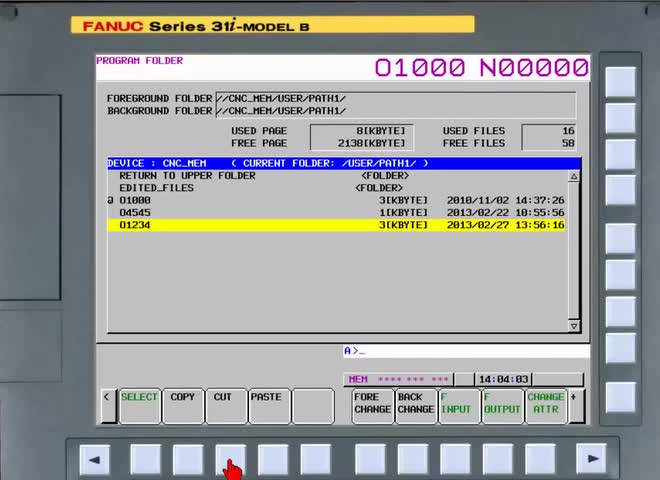This screenshot has height=480, width=660.
Task: Click the foreground folder path field
Action: click(x=395, y=99)
